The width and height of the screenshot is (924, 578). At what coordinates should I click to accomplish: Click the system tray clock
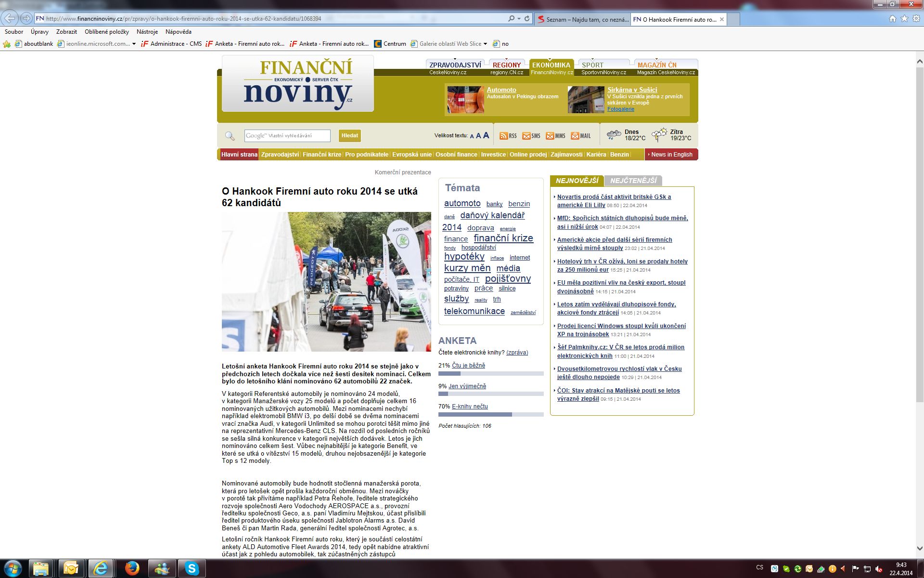tap(901, 569)
